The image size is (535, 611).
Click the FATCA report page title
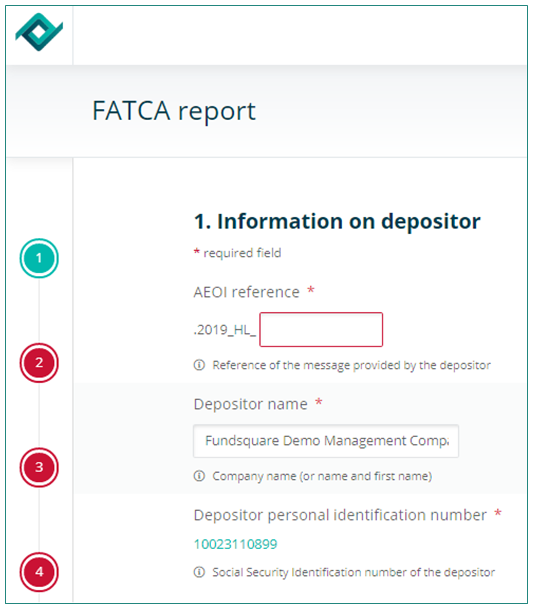(x=174, y=111)
